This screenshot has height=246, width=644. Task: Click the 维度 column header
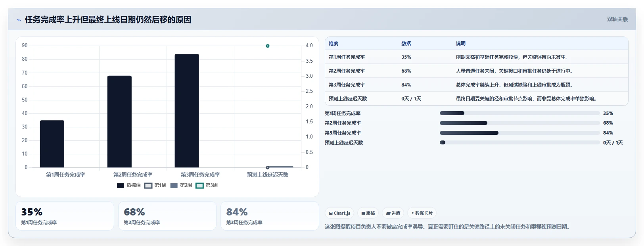tap(333, 44)
